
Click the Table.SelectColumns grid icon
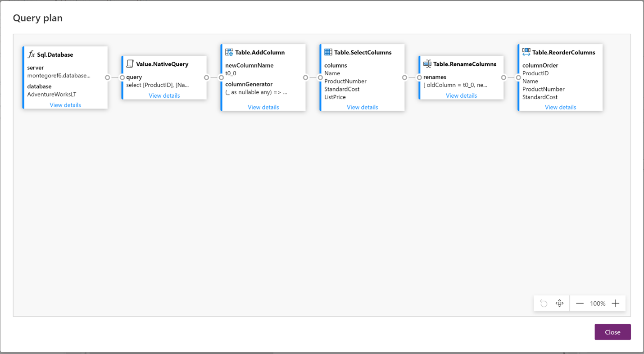[328, 52]
